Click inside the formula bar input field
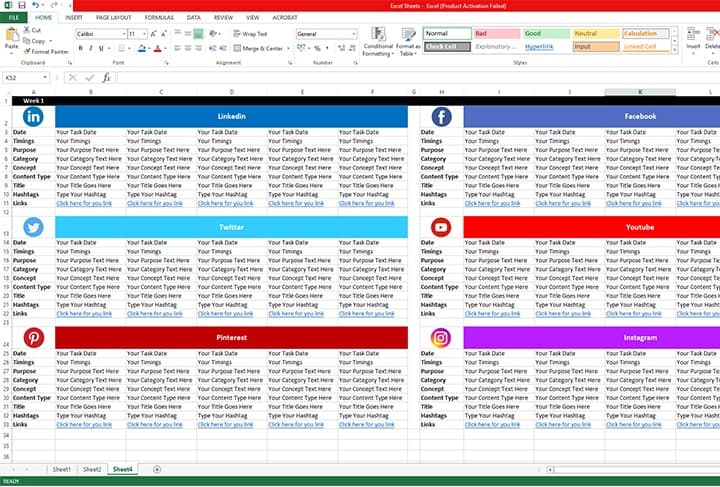The image size is (720, 487). [400, 77]
